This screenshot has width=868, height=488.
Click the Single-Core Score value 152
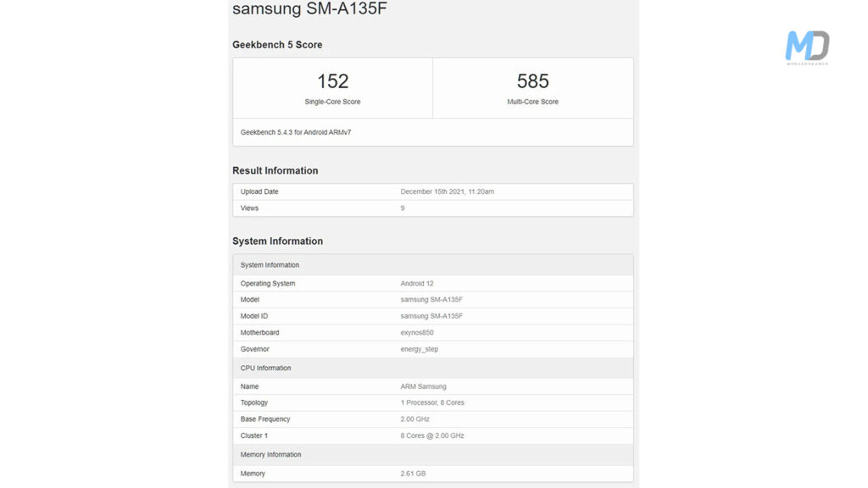331,81
